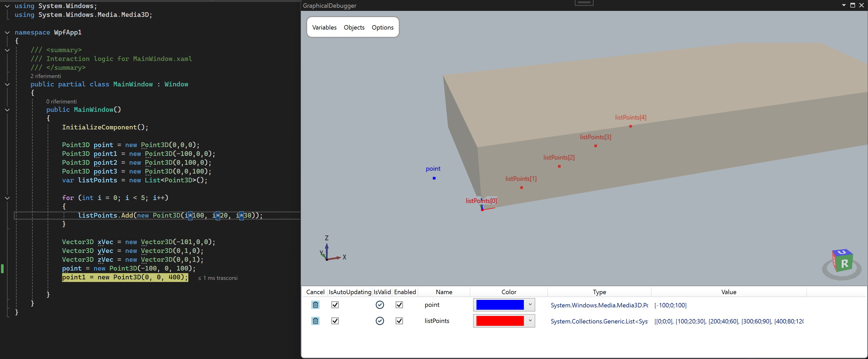The image size is (868, 359).
Task: Click the U top face of view cube
Action: [x=842, y=252]
